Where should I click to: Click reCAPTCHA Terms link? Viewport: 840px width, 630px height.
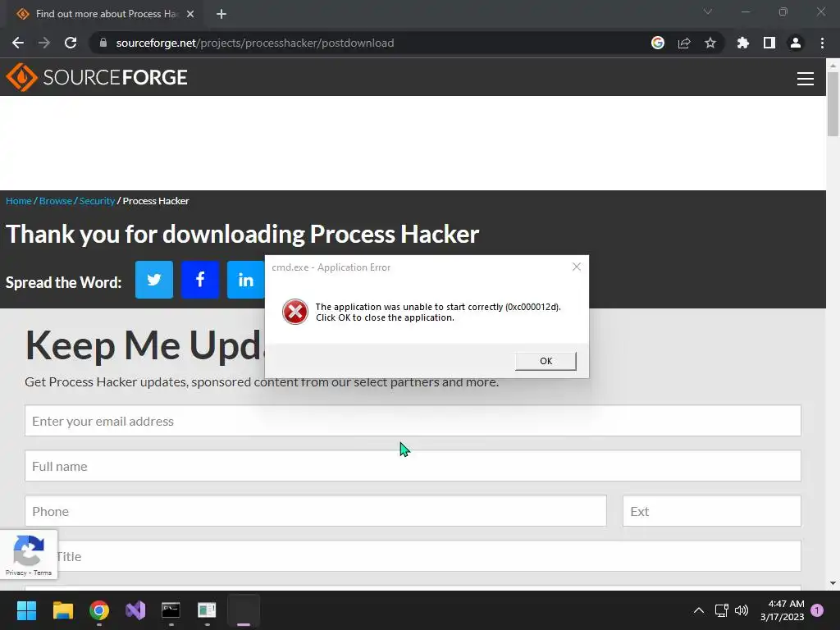point(43,573)
